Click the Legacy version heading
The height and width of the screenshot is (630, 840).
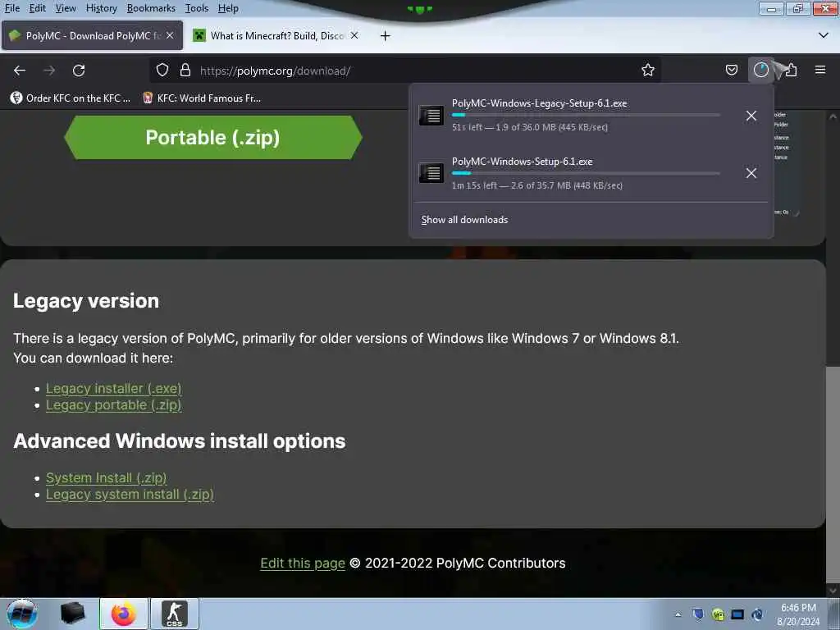click(86, 301)
